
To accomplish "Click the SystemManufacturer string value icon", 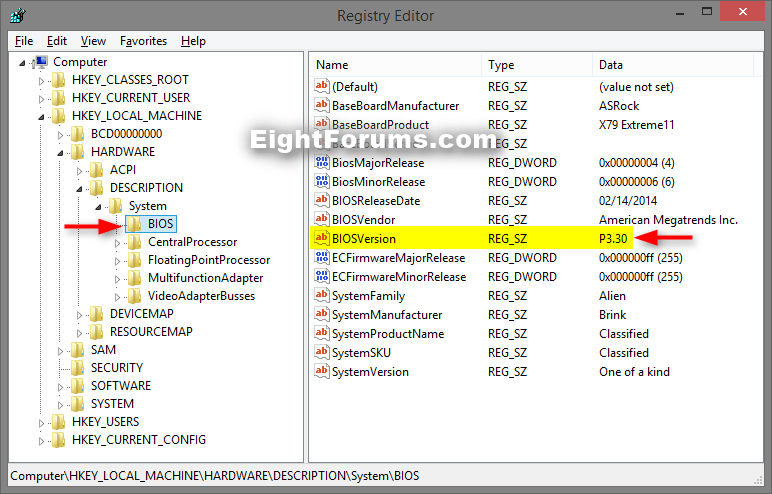I will (x=322, y=315).
